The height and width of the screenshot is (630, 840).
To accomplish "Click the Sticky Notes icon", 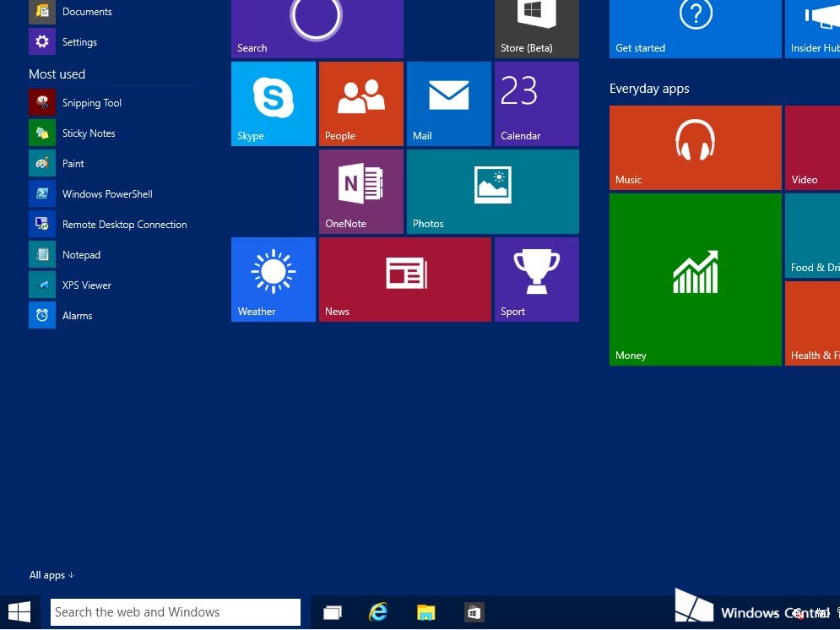I will pos(42,133).
